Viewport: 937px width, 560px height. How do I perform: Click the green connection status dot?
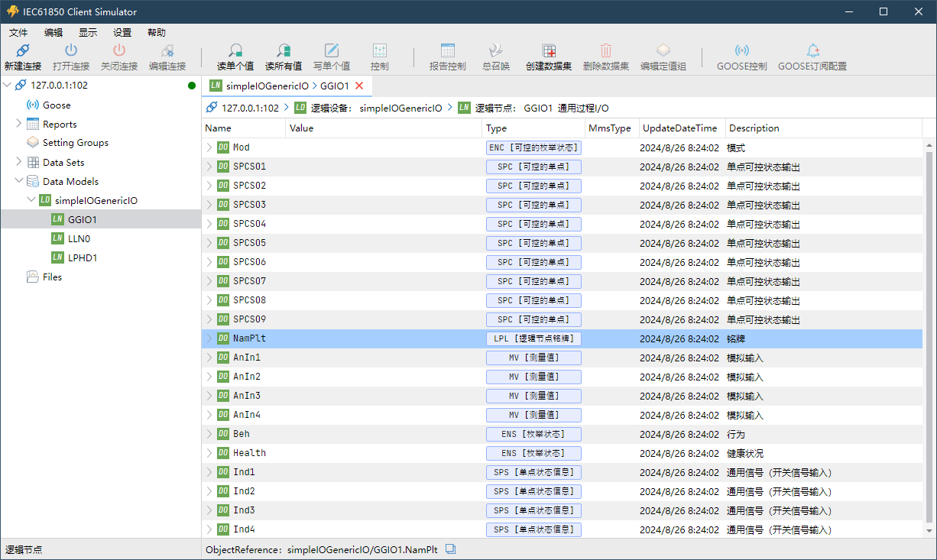(191, 86)
